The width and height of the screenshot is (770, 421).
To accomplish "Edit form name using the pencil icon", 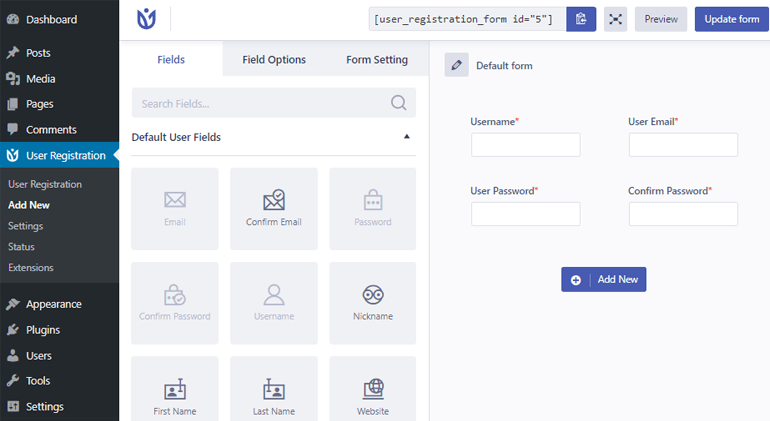I will click(456, 65).
